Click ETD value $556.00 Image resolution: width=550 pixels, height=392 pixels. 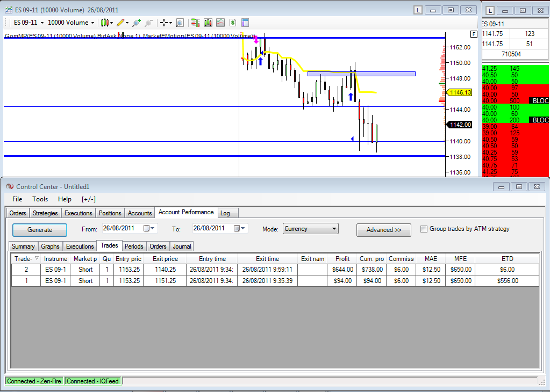click(x=507, y=281)
